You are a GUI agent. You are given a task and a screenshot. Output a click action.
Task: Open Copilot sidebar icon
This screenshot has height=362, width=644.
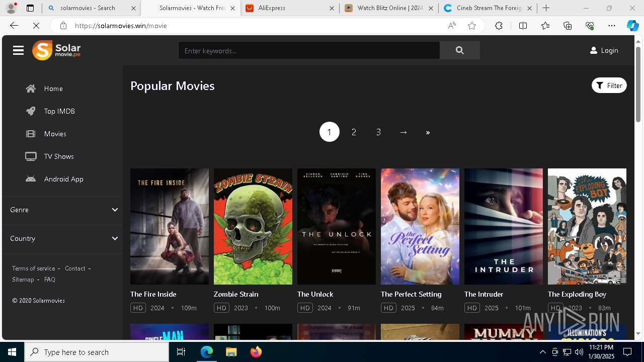(632, 26)
